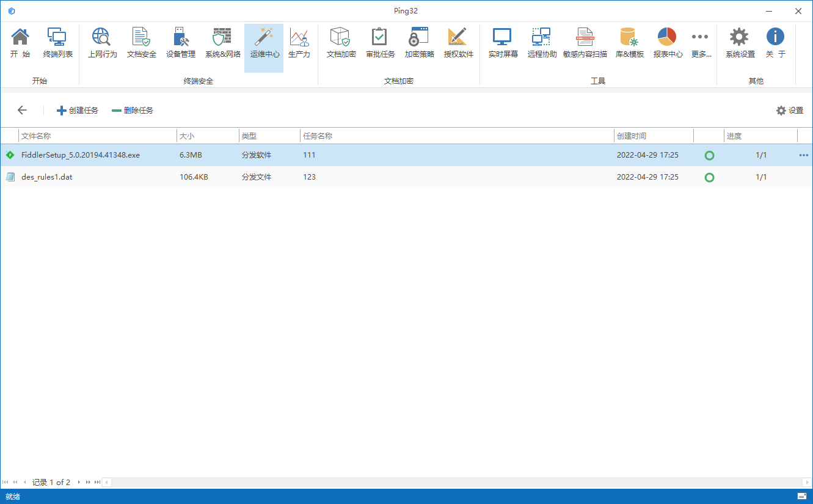The width and height of the screenshot is (813, 504).
Task: Click 分发文件 type cell
Action: (x=257, y=177)
